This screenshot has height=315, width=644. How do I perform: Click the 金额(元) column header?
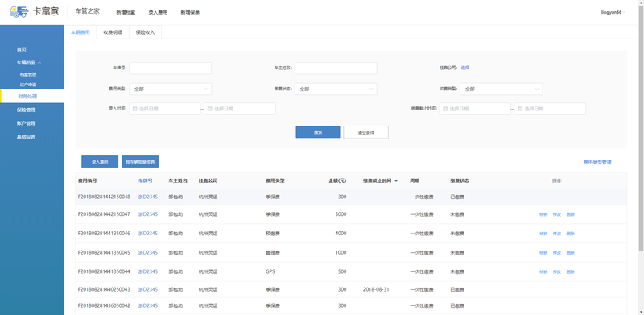[x=337, y=180]
